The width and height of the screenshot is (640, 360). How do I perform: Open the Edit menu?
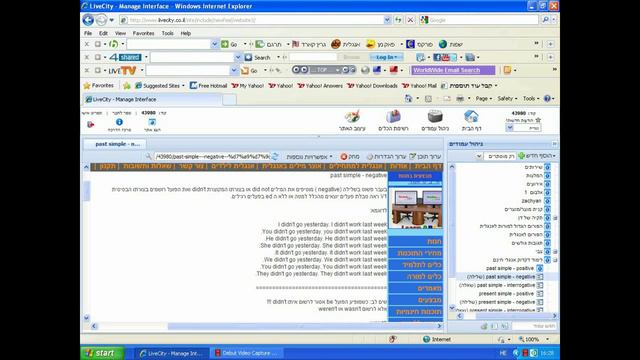(x=103, y=33)
